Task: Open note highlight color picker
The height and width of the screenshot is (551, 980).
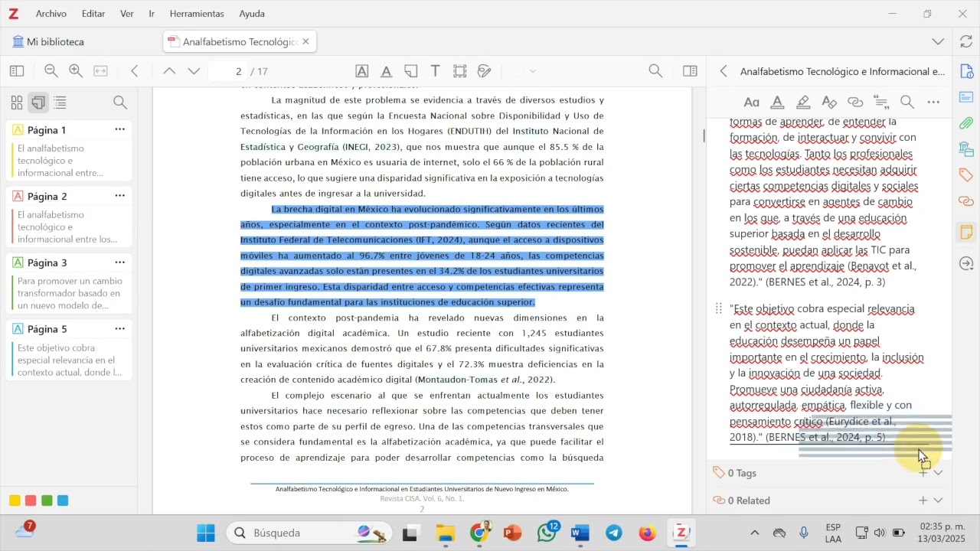Action: click(803, 103)
